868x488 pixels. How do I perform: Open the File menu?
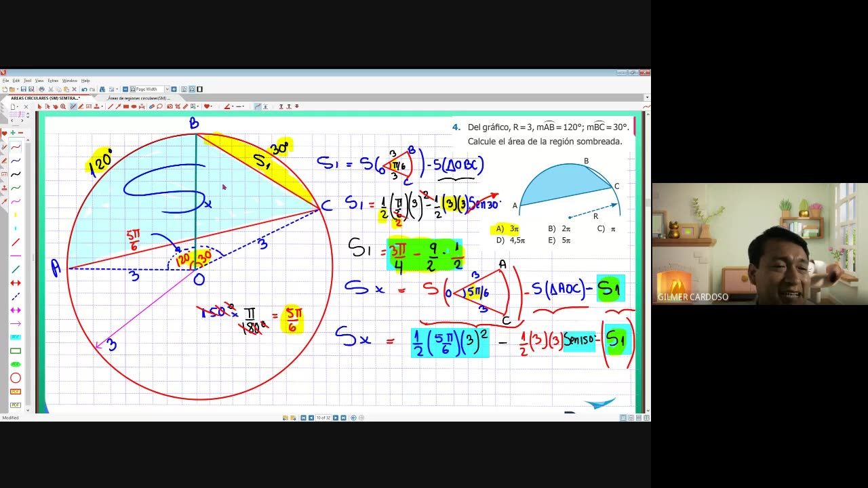click(5, 81)
